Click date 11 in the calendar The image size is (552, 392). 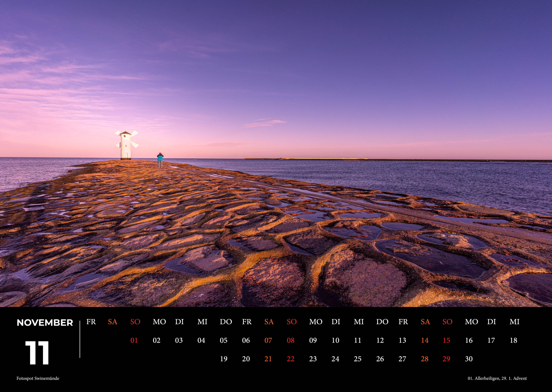coord(357,340)
